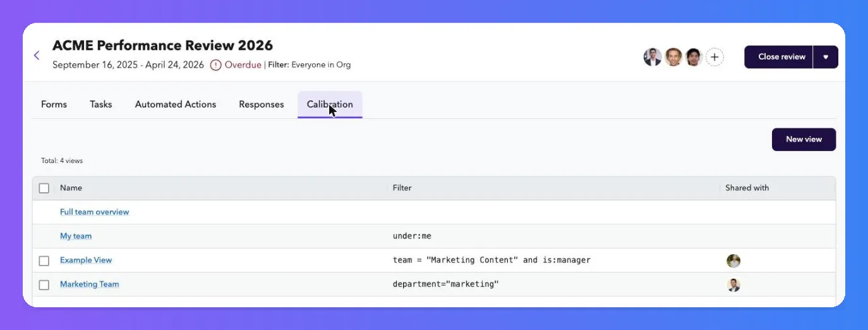Click the Name column header
Image resolution: width=868 pixels, height=330 pixels.
pos(71,188)
